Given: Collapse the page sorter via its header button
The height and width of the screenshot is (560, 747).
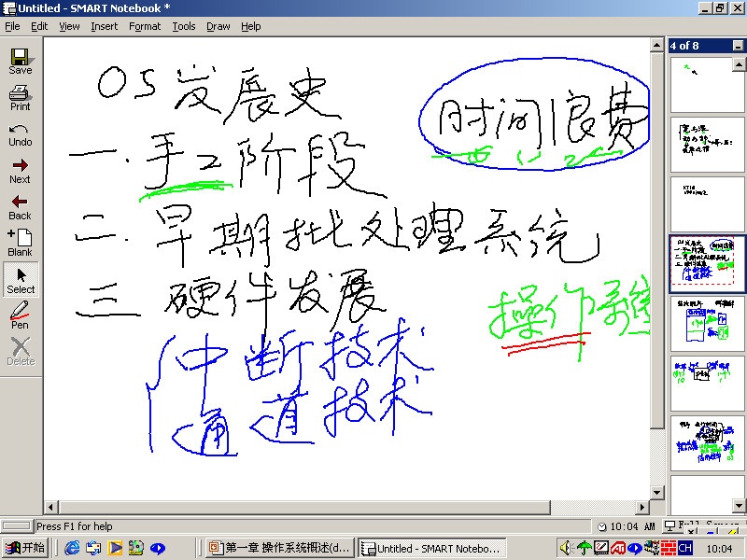Looking at the screenshot, I should coord(738,46).
